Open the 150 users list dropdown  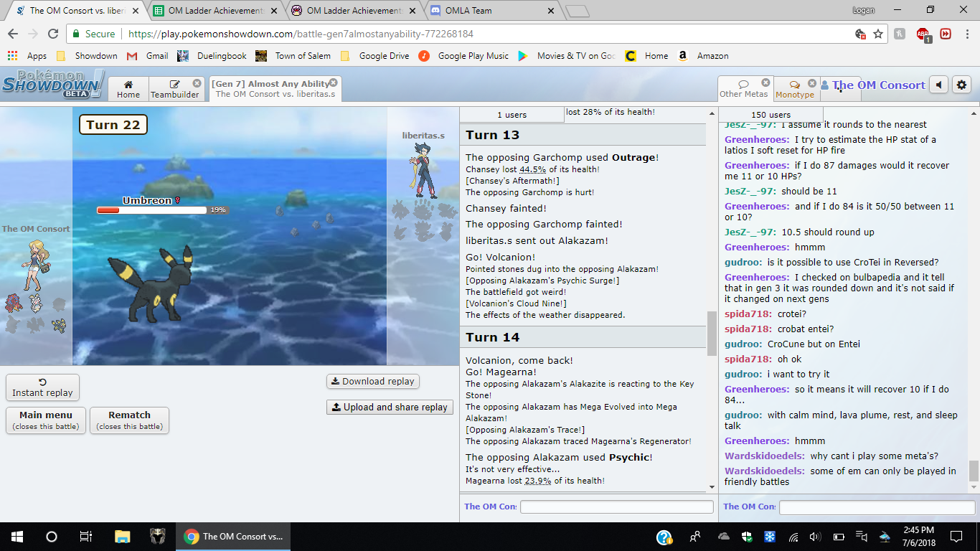[x=771, y=115]
